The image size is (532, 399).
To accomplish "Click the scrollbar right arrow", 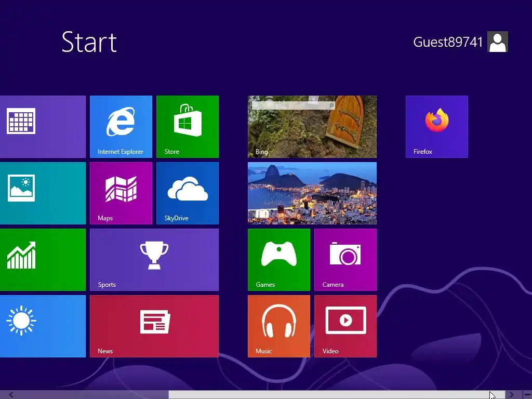I will [x=512, y=395].
